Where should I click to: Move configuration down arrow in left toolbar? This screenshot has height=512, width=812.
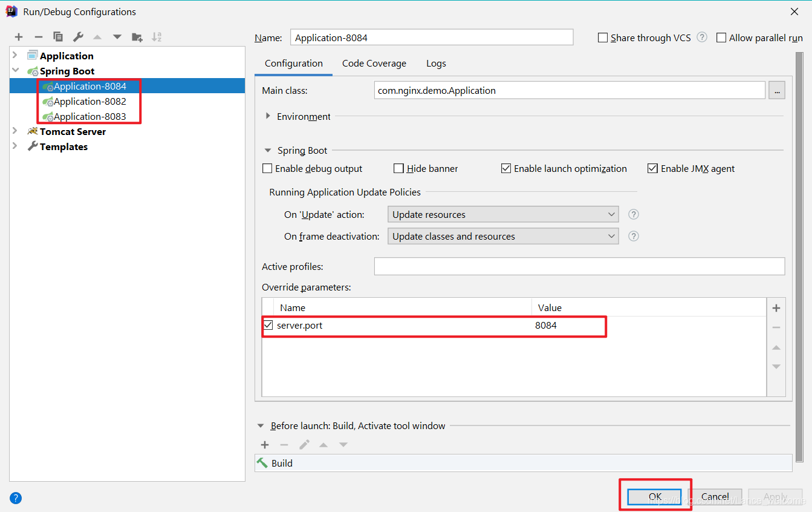pyautogui.click(x=117, y=37)
